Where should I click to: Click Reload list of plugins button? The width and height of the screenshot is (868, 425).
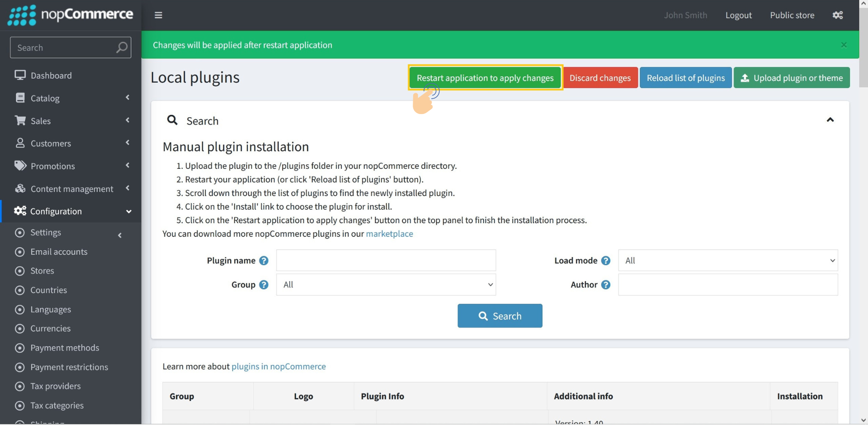(685, 78)
